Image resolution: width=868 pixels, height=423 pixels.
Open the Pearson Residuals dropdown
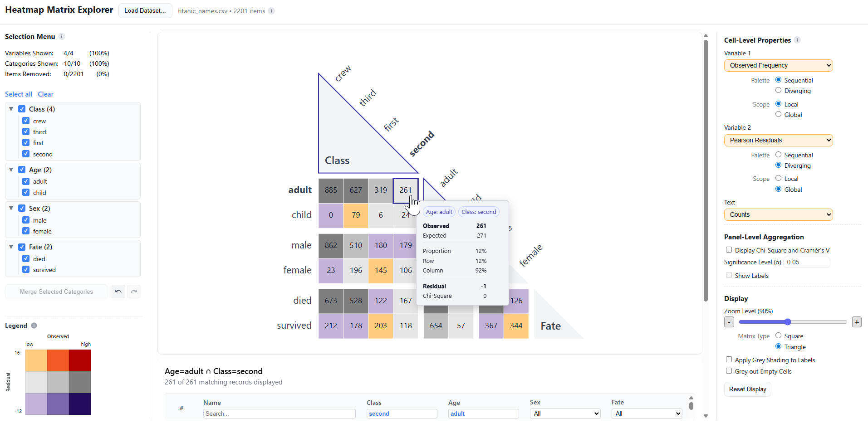click(x=778, y=140)
